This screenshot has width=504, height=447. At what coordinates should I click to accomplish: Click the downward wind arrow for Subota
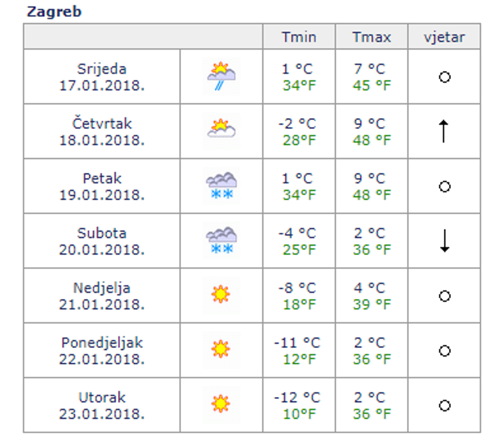[444, 240]
